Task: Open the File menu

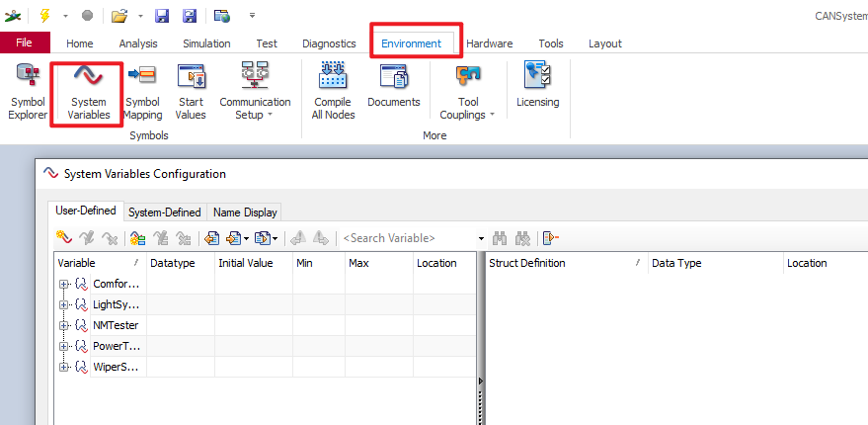Action: [x=25, y=42]
